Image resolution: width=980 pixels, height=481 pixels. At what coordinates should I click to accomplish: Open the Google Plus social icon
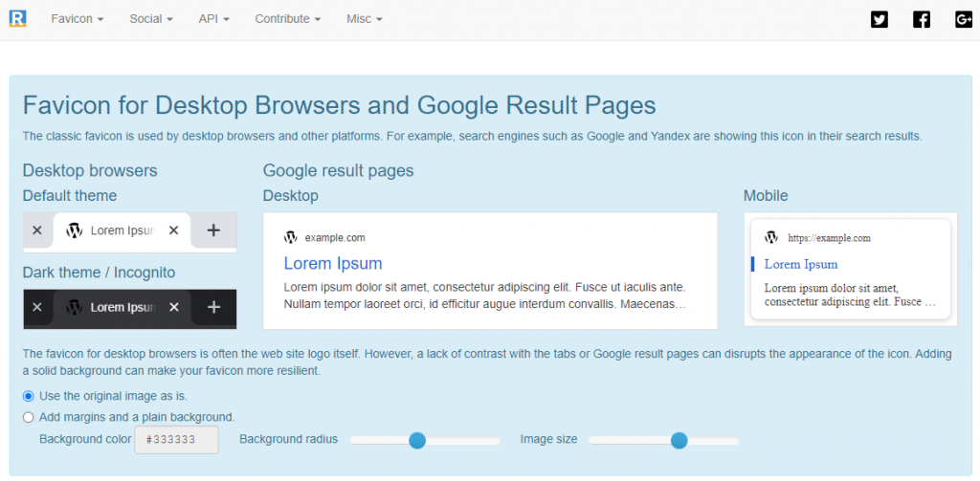964,19
